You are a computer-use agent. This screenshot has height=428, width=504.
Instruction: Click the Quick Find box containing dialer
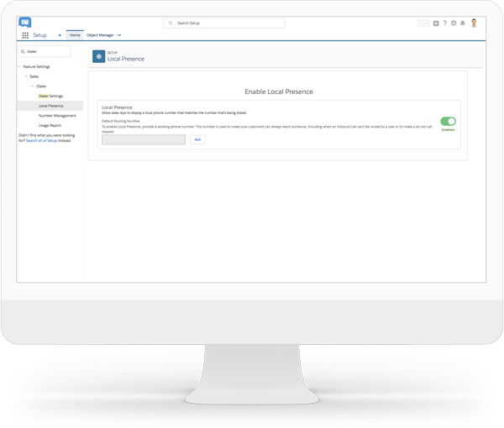(45, 52)
